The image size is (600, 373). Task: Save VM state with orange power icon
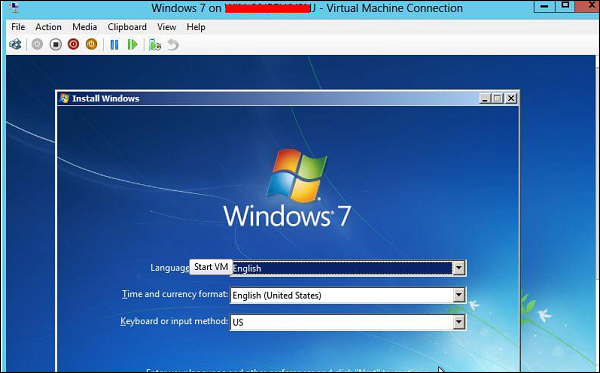[x=91, y=44]
